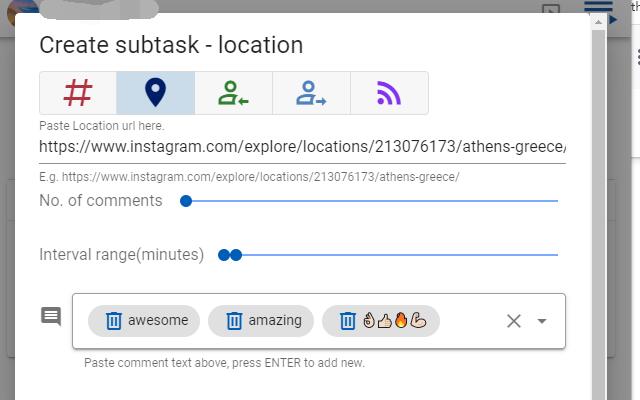Viewport: 640px width, 400px height.
Task: Click the Interval range upper slider handle
Action: coord(237,255)
